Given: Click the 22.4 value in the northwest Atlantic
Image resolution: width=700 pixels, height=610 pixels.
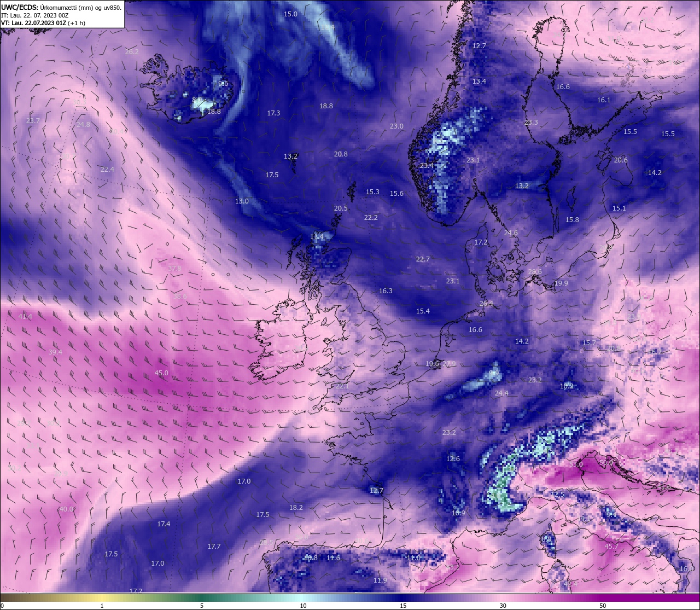Looking at the screenshot, I should point(107,170).
